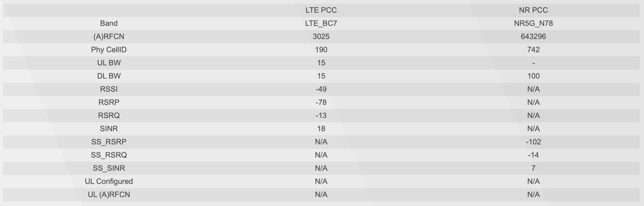The image size is (644, 206).
Task: Click the Phy CellID row label
Action: point(109,50)
